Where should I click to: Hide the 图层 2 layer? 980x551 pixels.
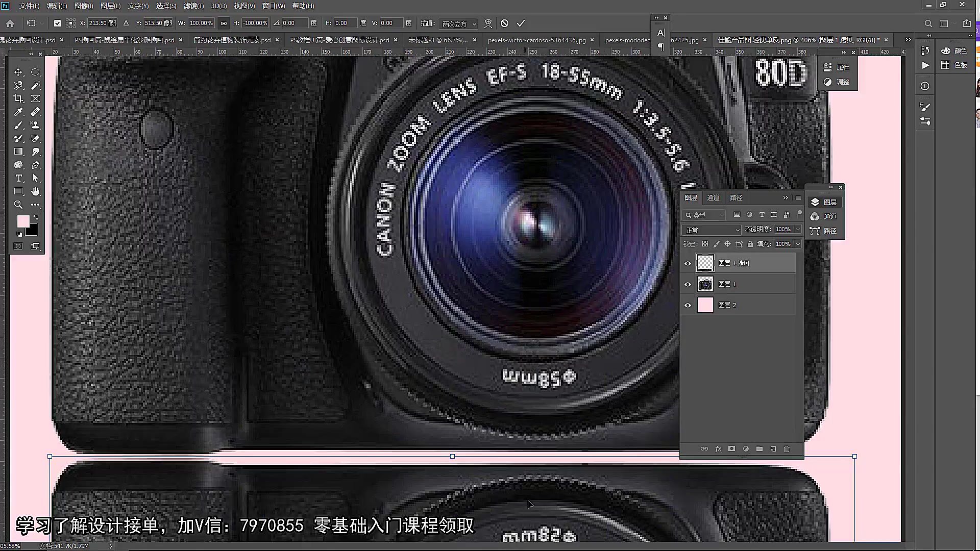688,305
